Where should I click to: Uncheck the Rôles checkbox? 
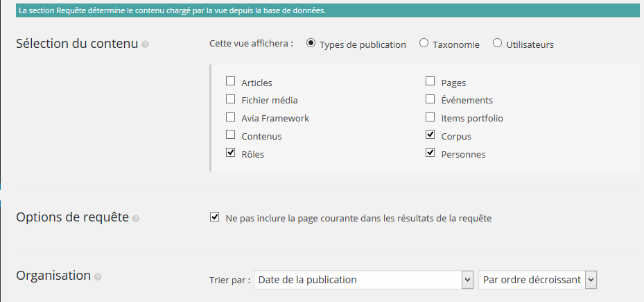coord(231,153)
